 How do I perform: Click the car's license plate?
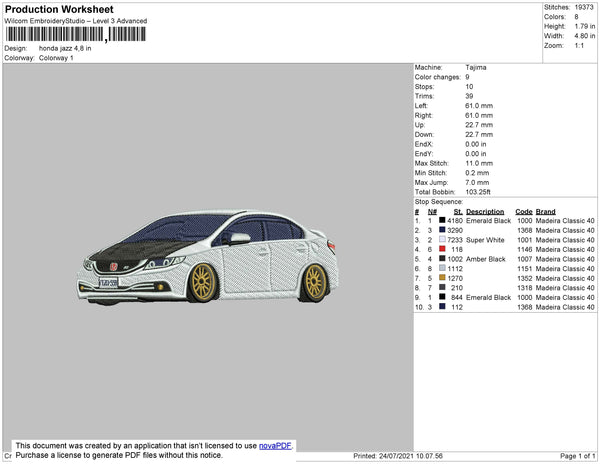pyautogui.click(x=108, y=284)
